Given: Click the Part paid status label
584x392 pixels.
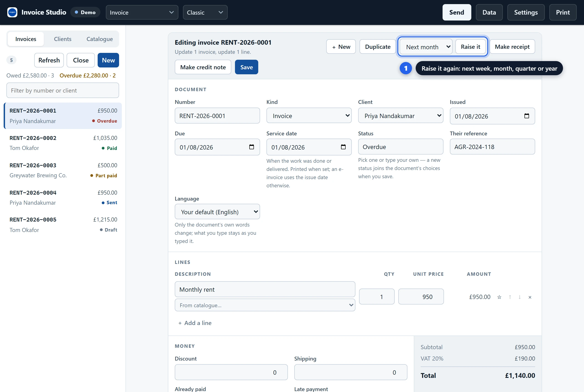Looking at the screenshot, I should 104,175.
